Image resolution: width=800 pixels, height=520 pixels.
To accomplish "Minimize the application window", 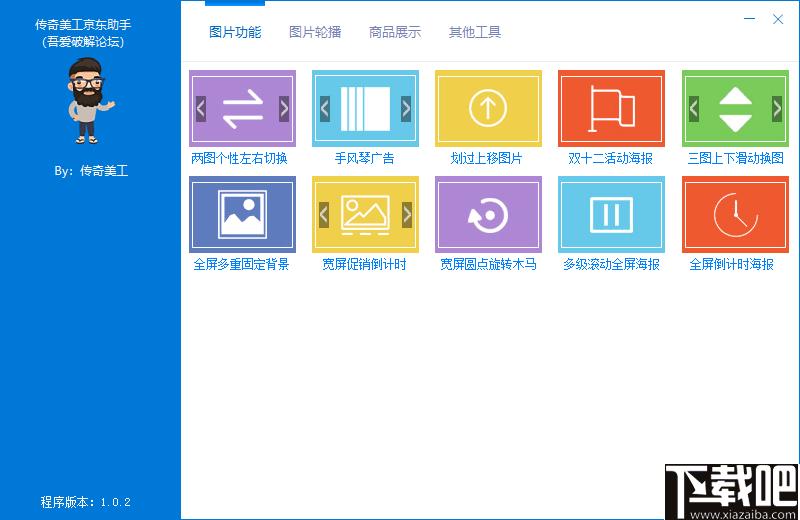I will pos(749,19).
